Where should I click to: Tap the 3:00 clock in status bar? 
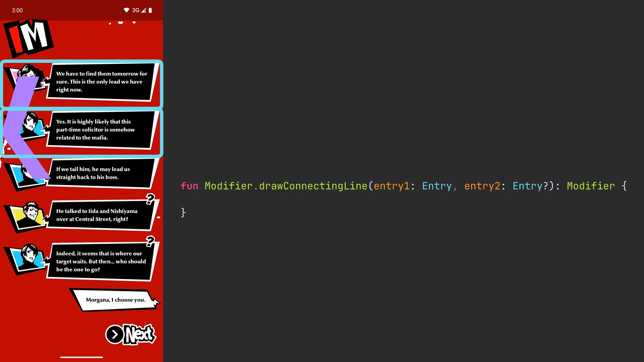click(17, 10)
